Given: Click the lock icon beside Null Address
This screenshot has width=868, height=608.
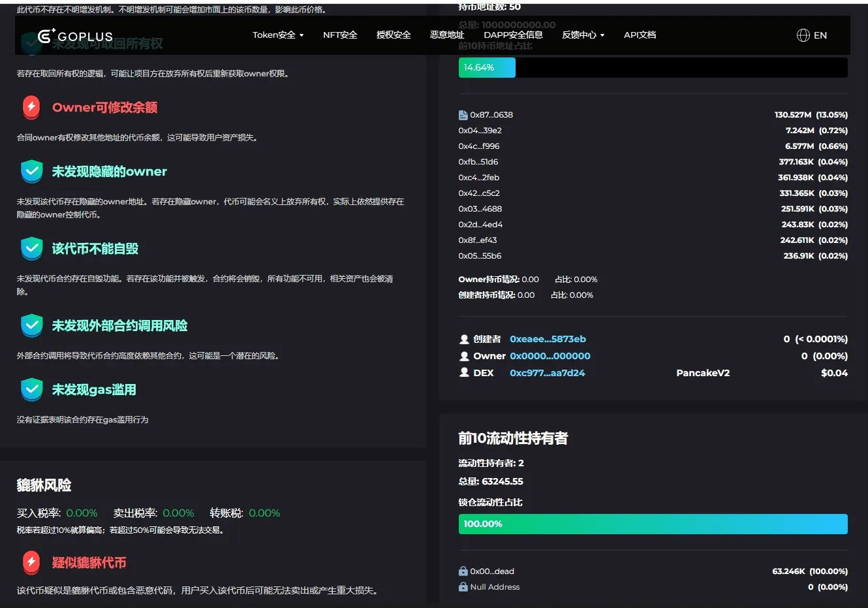Looking at the screenshot, I should click(x=463, y=587).
